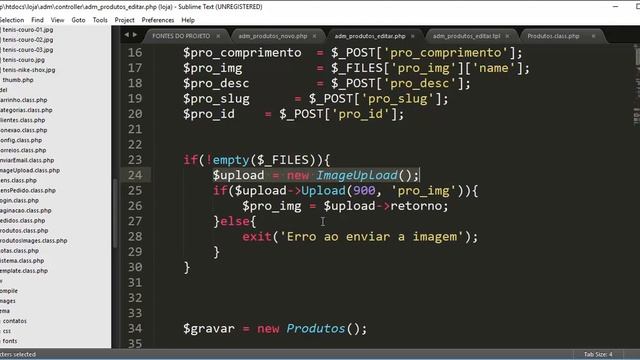Switch to adm_produtos_novo.php tab
The width and height of the screenshot is (640, 360).
(x=273, y=36)
